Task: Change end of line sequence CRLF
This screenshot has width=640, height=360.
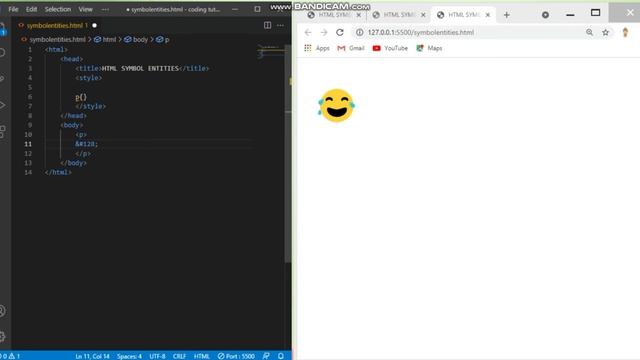Action: coord(179,356)
